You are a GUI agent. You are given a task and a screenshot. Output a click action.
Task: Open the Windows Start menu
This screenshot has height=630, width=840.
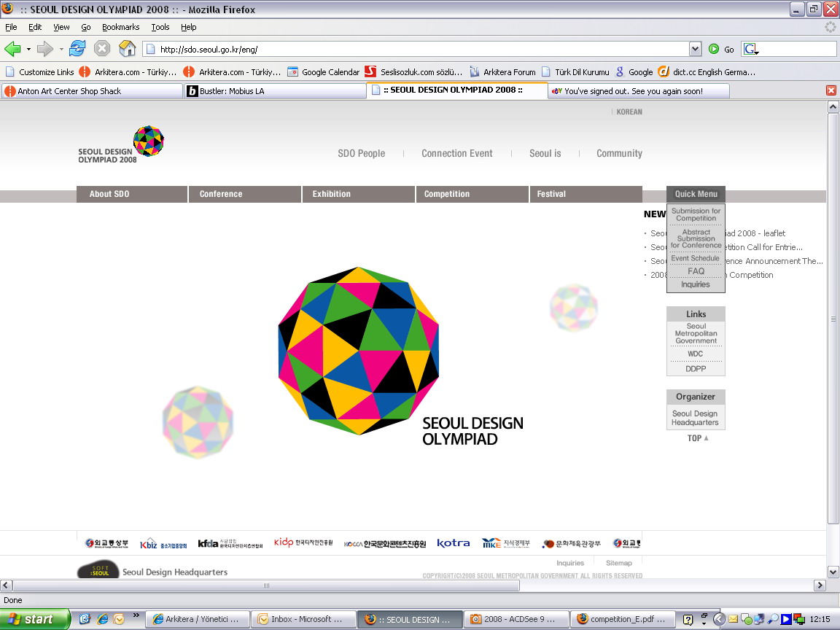pyautogui.click(x=35, y=619)
